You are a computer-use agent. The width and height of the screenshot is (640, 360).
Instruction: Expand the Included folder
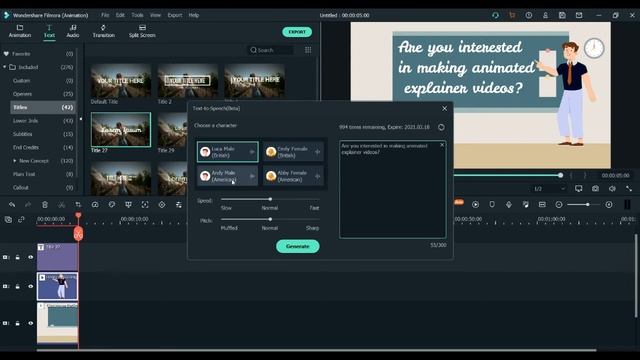(x=5, y=67)
